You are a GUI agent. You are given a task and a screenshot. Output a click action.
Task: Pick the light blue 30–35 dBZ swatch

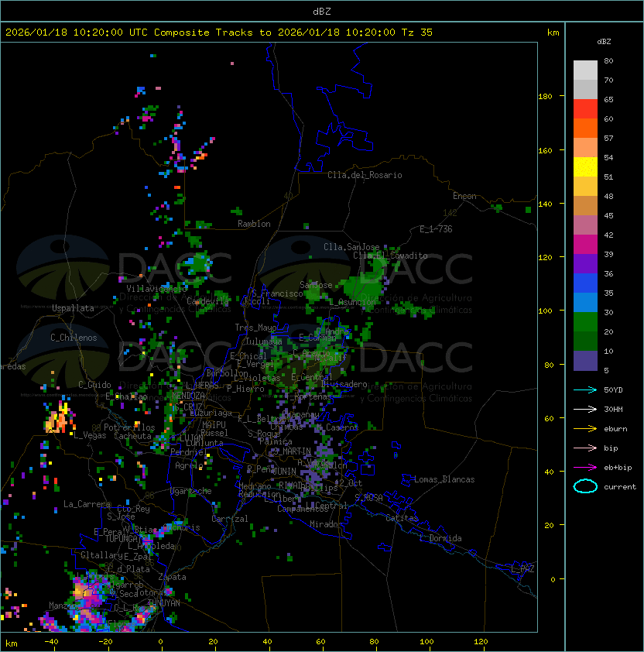tap(585, 302)
